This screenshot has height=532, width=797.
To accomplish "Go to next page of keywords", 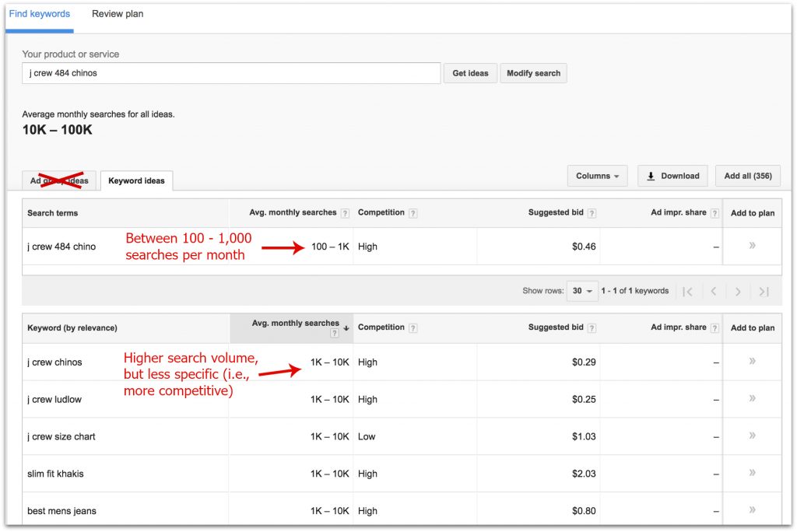I will (738, 291).
